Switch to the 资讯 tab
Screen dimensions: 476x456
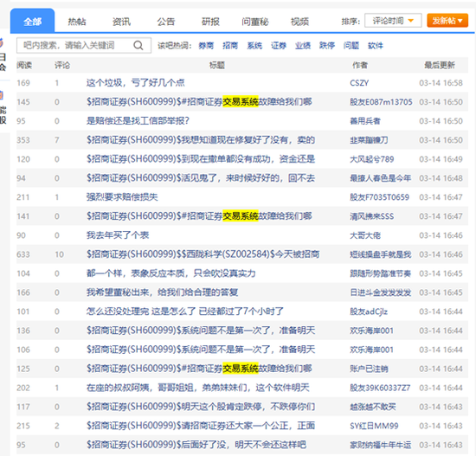click(121, 22)
